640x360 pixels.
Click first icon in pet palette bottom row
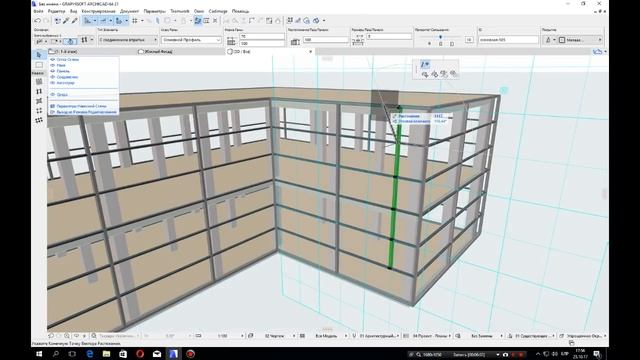pyautogui.click(x=425, y=74)
